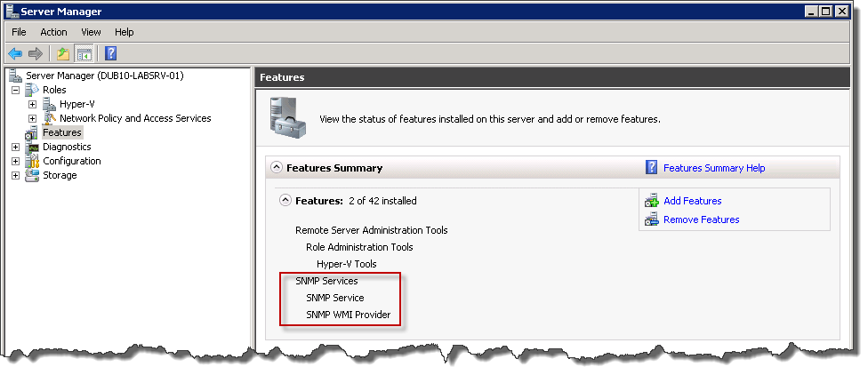Viewport: 868px width, 383px height.
Task: Select the Diagnostics label in tree
Action: pyautogui.click(x=67, y=147)
